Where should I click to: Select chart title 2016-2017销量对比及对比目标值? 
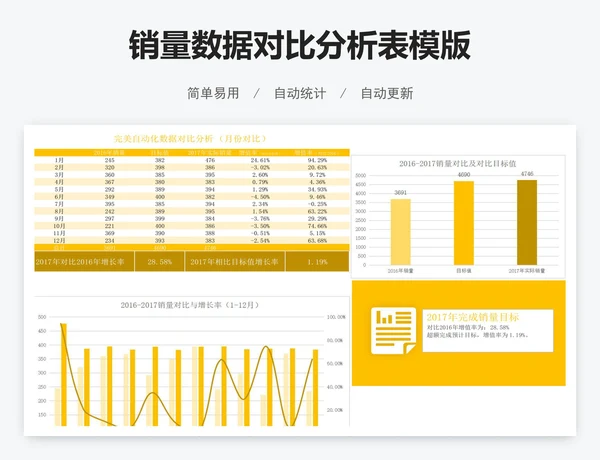(458, 163)
